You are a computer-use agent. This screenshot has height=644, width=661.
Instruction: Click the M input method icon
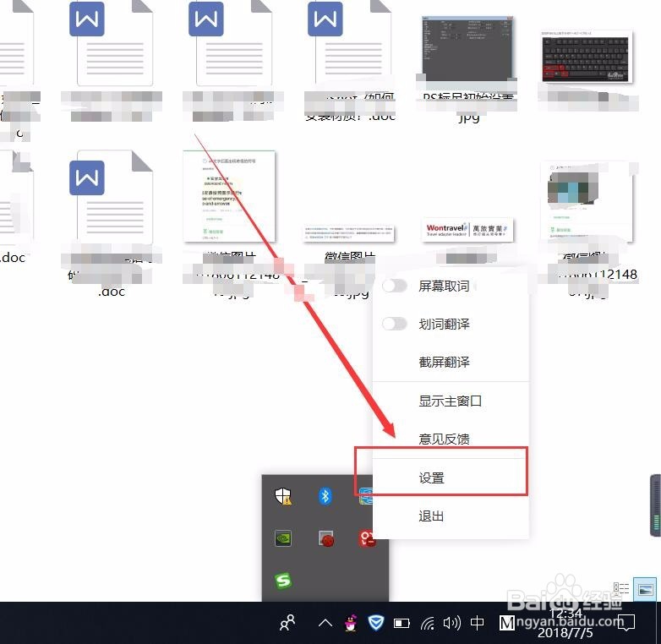pyautogui.click(x=506, y=623)
